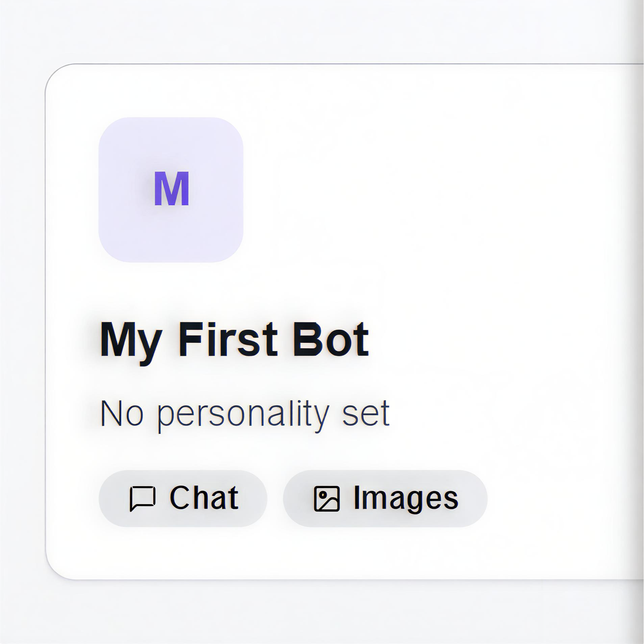Click the page background below the card

tap(304, 612)
